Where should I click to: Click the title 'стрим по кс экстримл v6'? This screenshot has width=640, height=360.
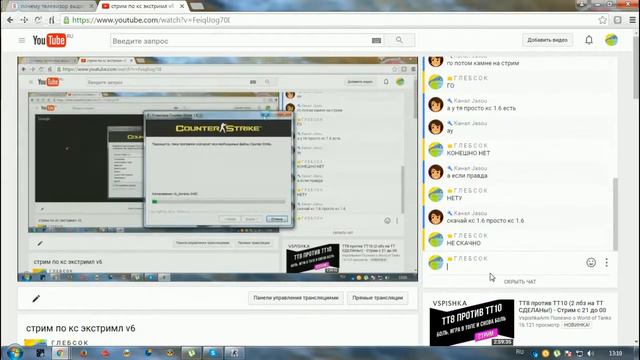click(80, 328)
